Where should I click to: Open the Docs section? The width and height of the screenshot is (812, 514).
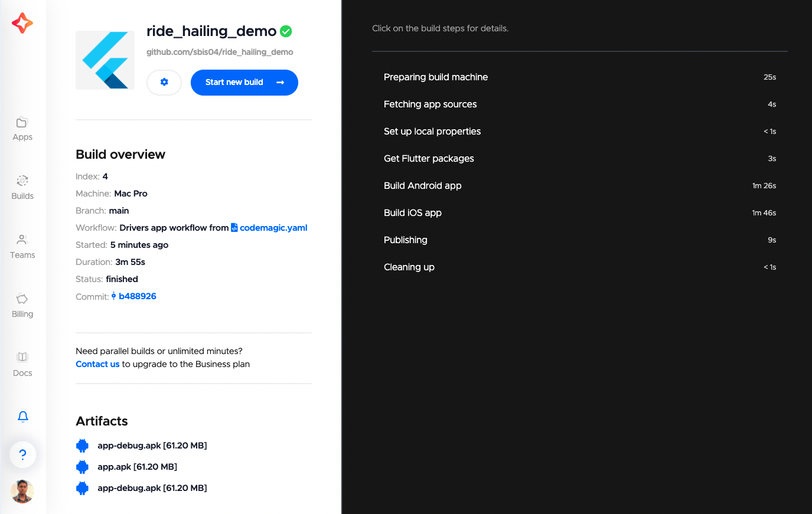(x=22, y=365)
